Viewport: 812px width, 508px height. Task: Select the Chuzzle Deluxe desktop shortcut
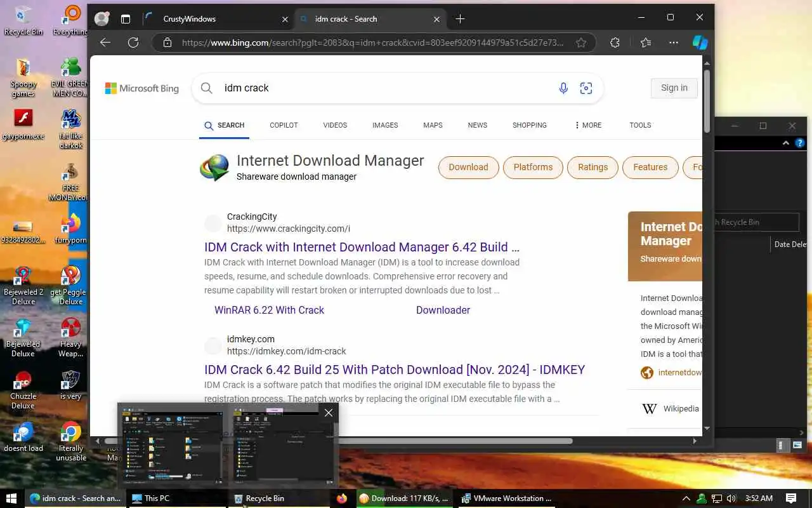[23, 390]
